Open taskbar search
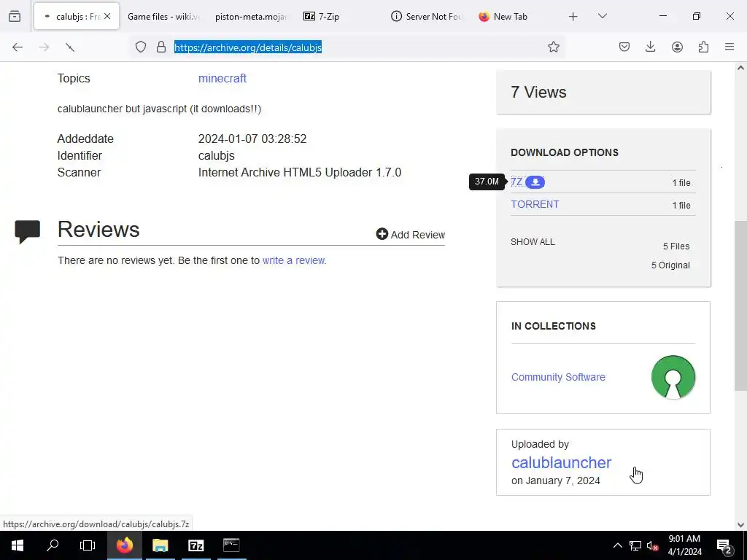 tap(53, 545)
